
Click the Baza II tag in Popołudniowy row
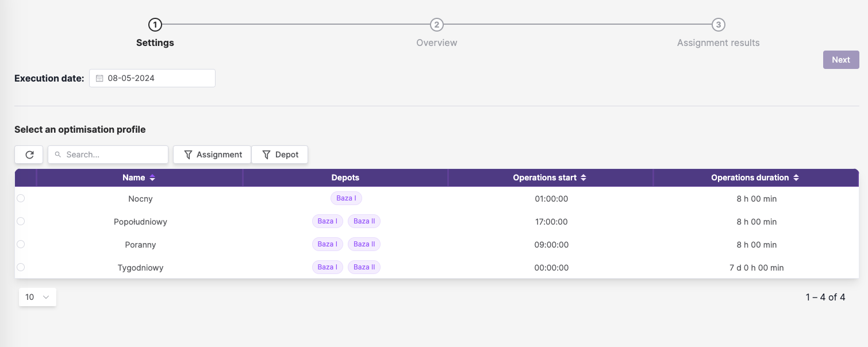pos(364,221)
